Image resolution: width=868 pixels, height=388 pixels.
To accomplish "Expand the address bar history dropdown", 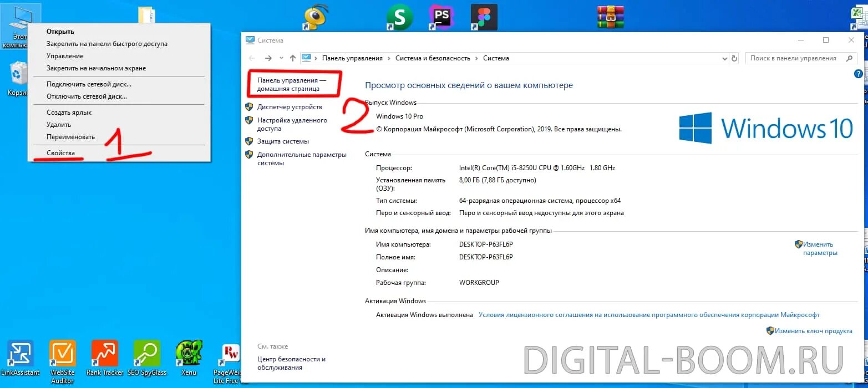I will [x=724, y=58].
